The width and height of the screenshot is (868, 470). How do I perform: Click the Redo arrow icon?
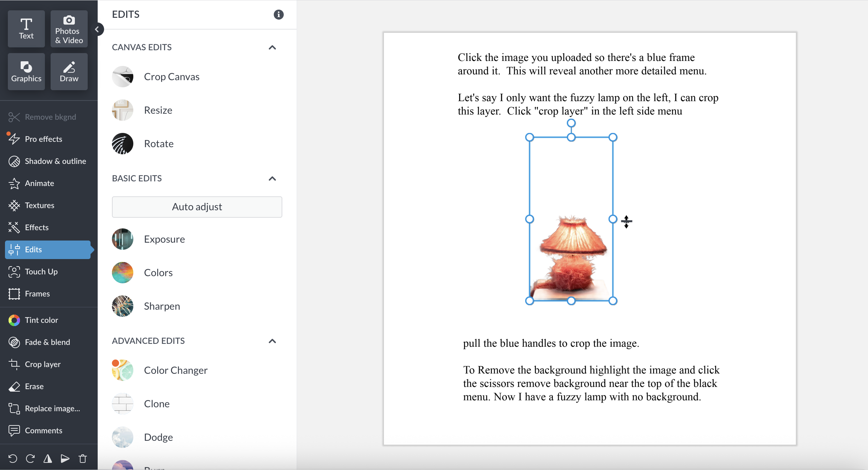point(30,459)
